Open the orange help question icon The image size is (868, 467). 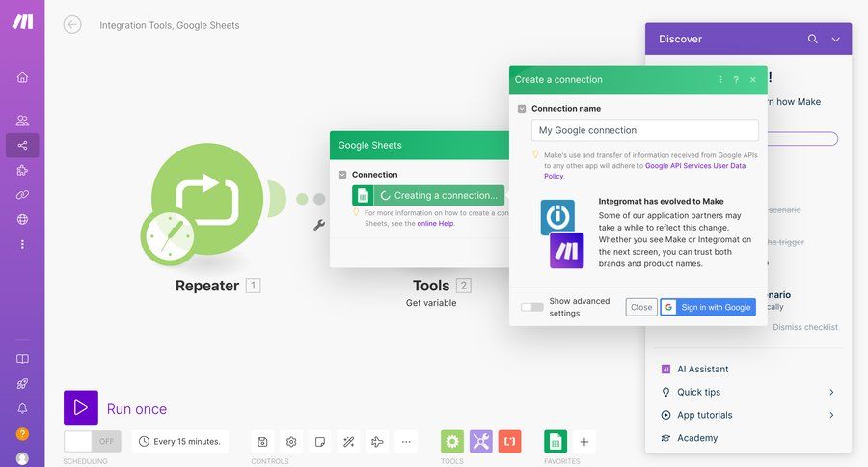tap(22, 434)
